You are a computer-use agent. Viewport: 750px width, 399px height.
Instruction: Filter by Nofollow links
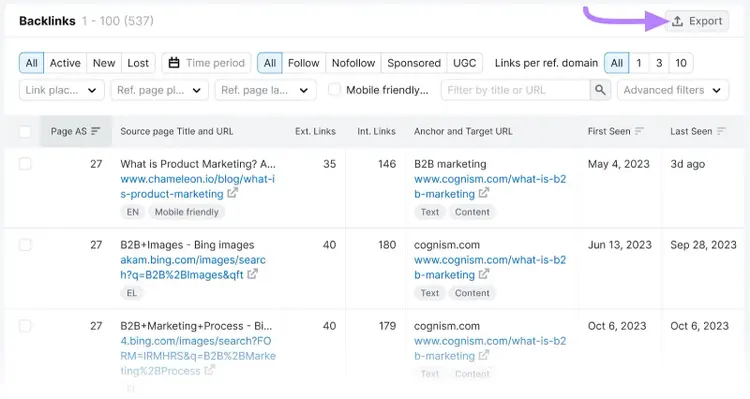353,63
